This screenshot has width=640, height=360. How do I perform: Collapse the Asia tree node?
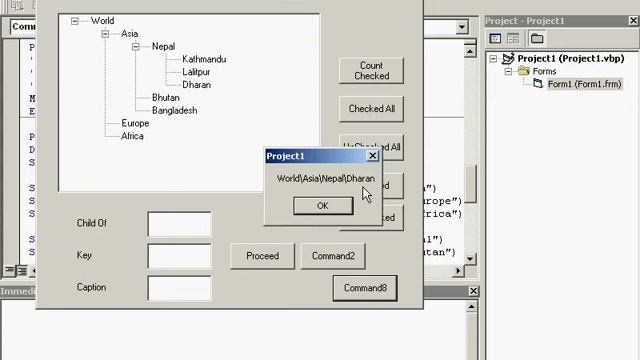tap(105, 34)
